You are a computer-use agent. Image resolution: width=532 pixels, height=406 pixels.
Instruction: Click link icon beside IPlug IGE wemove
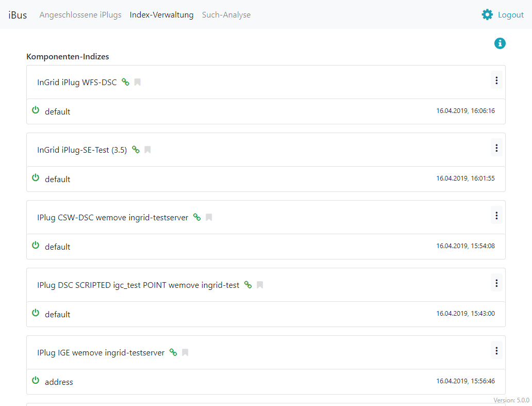pos(173,352)
